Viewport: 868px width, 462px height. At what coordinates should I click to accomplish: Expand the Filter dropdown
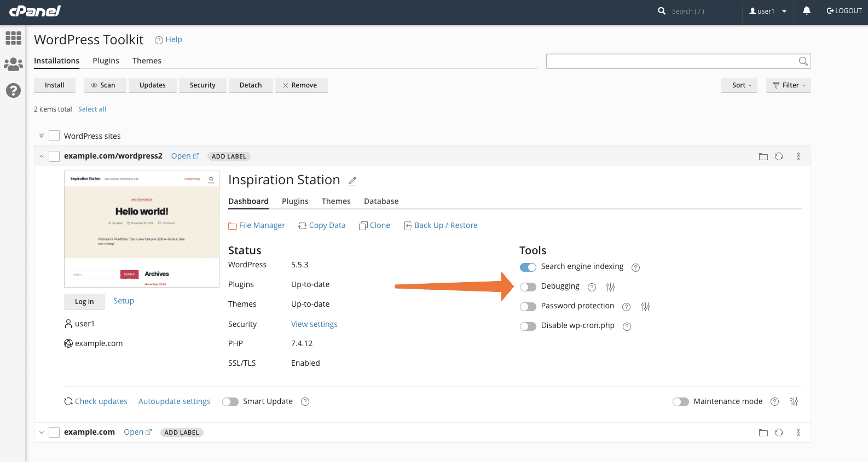coord(789,85)
